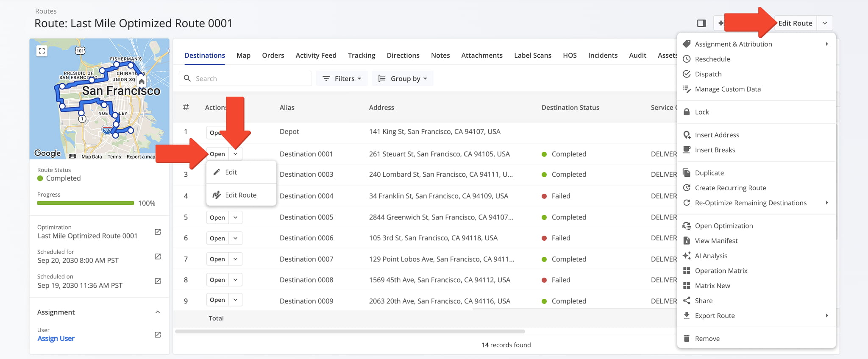Expand Open dropdown for Destination 0005
Screen dimensions: 868x359
[235, 217]
